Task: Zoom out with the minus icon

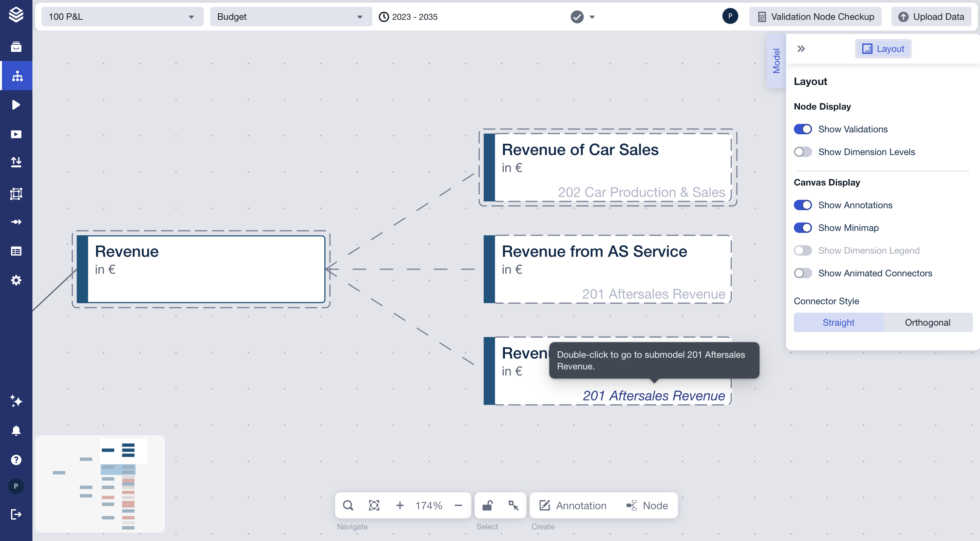Action: point(458,505)
